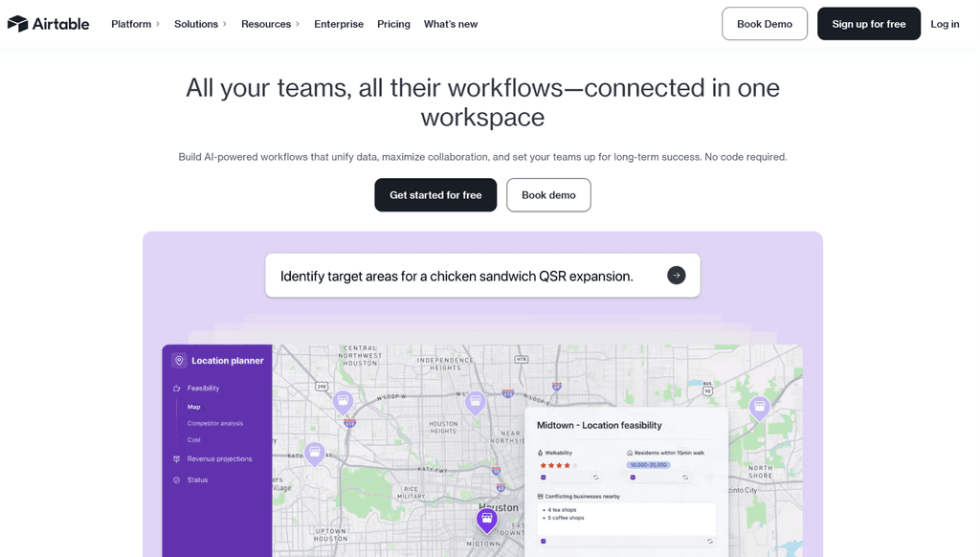Click map pin near Central Northwest Houston
Screen dimensions: 980x557
[344, 402]
